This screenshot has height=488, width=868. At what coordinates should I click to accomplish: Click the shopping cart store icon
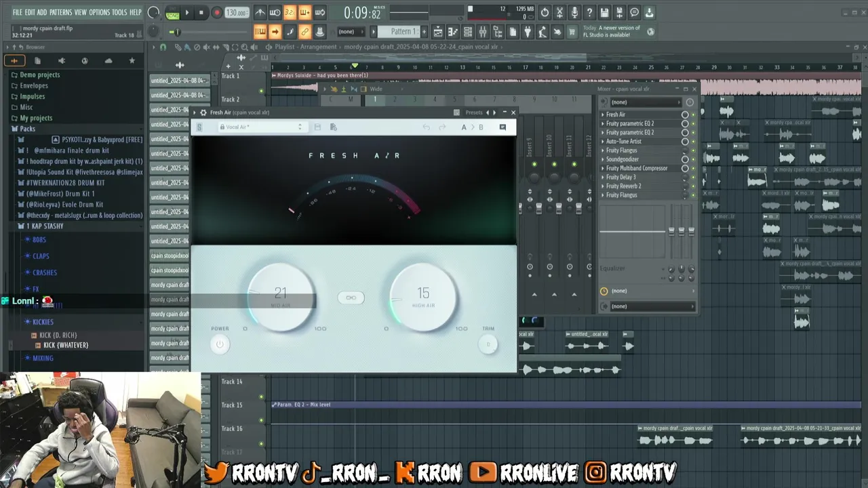point(572,32)
